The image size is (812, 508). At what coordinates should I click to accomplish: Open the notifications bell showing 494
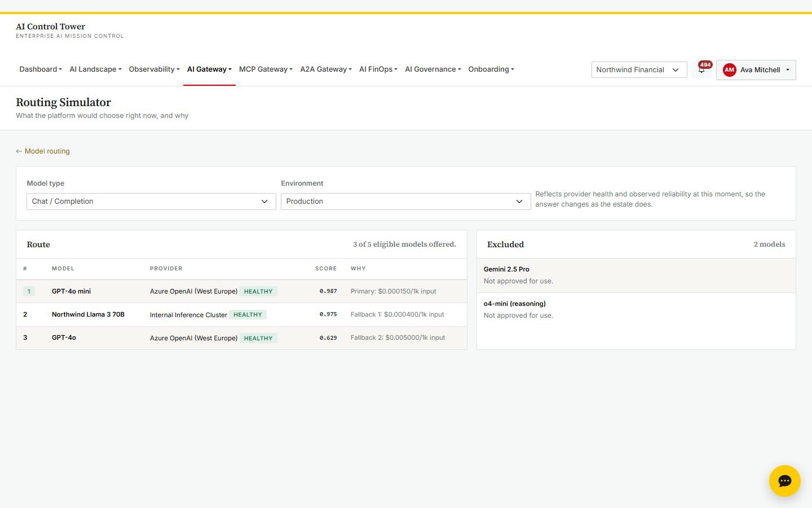tap(701, 69)
